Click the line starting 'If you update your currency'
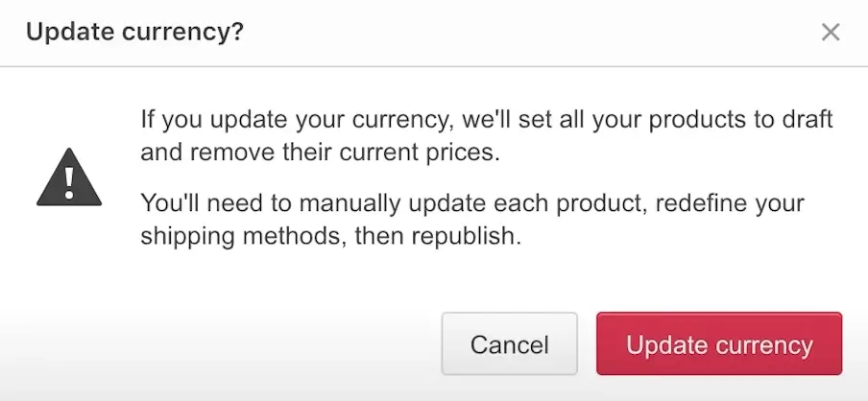Screen dimensions: 868x401 pos(487,120)
